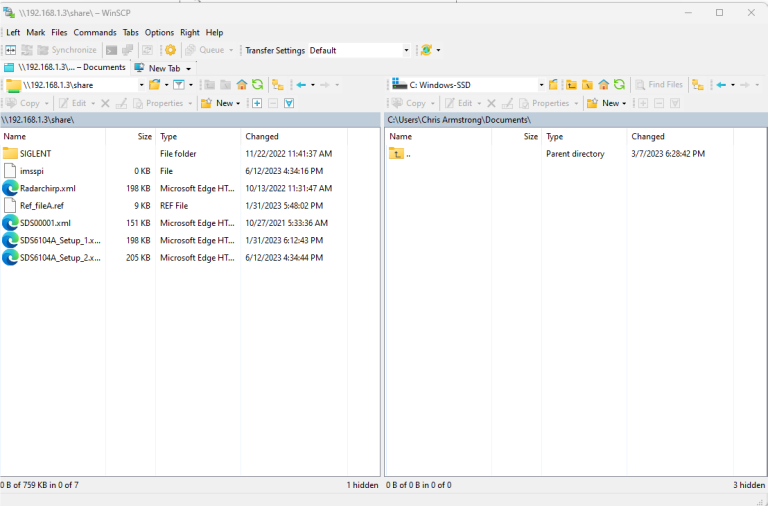Select the Radarchirp.xml file
The image size is (768, 506).
47,188
